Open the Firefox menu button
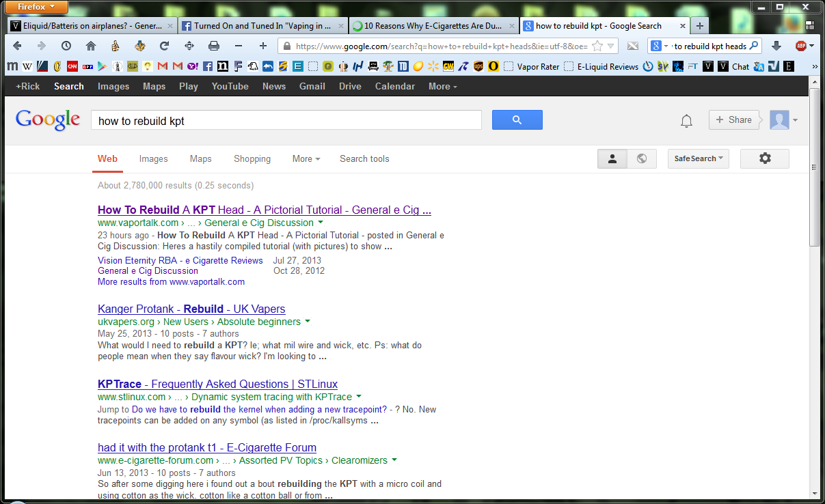Screen dimensions: 825x504 click(38, 7)
